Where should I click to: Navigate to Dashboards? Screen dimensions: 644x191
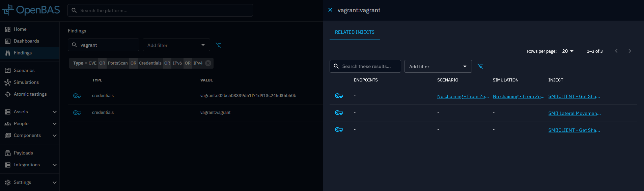pos(26,41)
